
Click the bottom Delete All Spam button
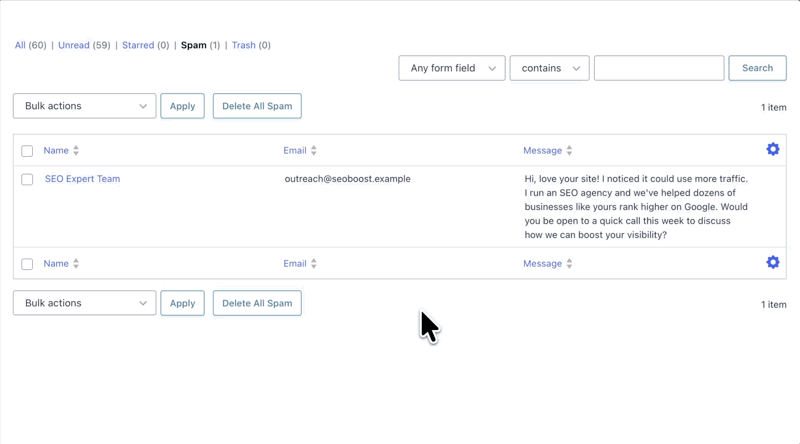click(x=257, y=303)
